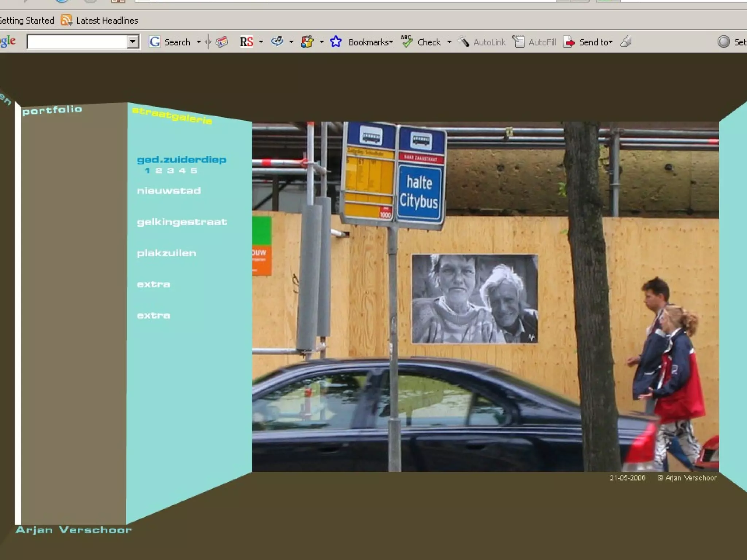The height and width of the screenshot is (560, 747).
Task: Go to page 3 under ged.zuiderdiep
Action: click(170, 171)
